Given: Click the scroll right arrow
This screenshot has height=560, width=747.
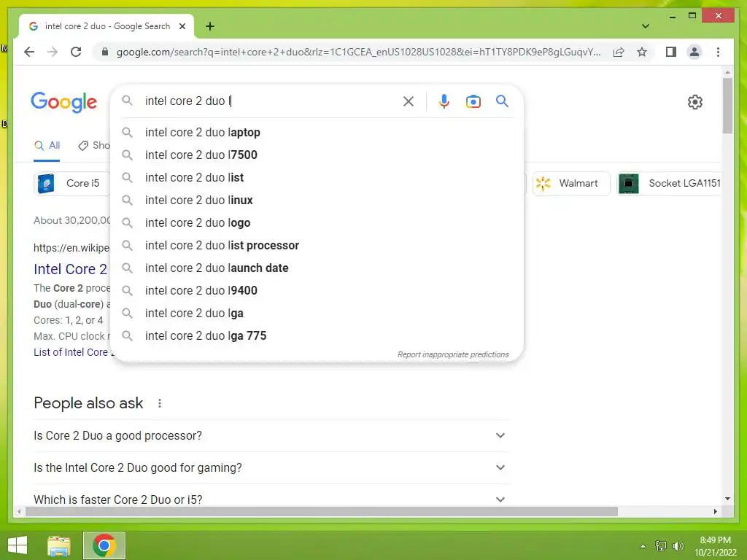Looking at the screenshot, I should point(715,511).
